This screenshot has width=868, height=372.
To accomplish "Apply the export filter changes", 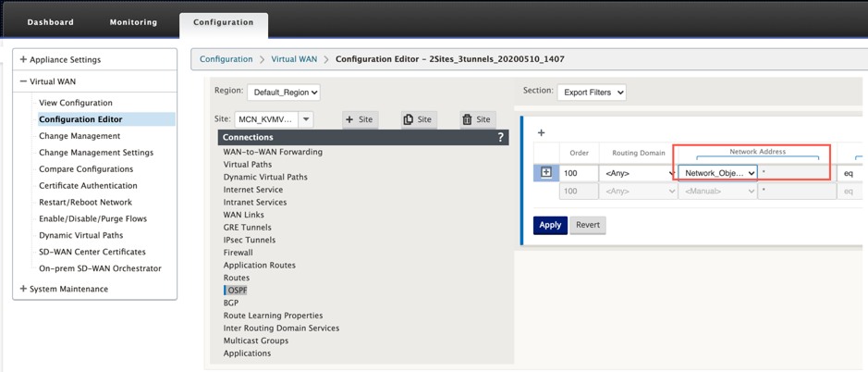I will coord(550,225).
